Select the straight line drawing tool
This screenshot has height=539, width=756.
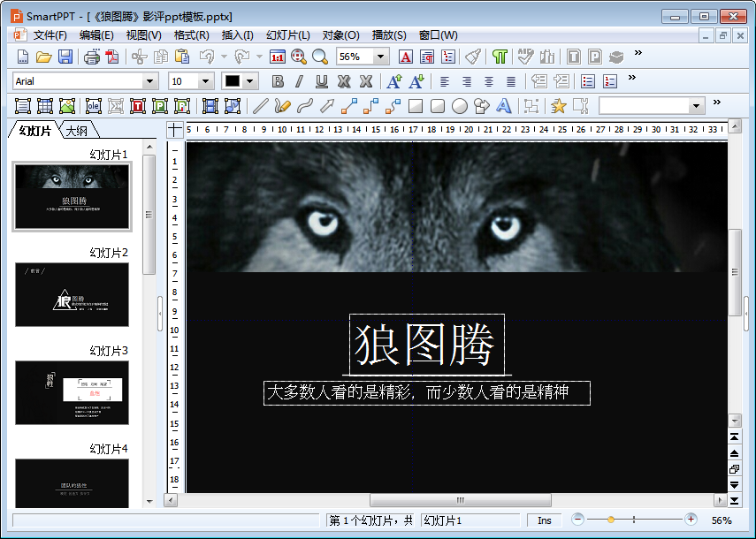(x=260, y=106)
